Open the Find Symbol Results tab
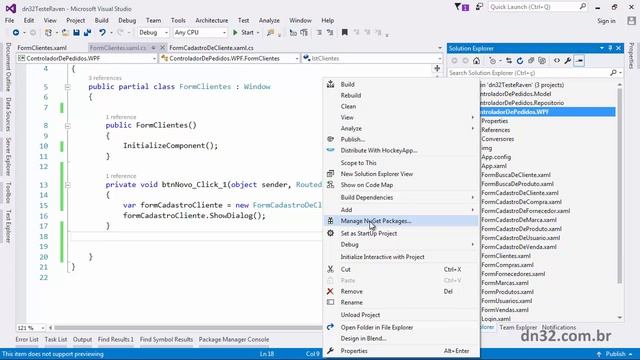 (x=166, y=340)
